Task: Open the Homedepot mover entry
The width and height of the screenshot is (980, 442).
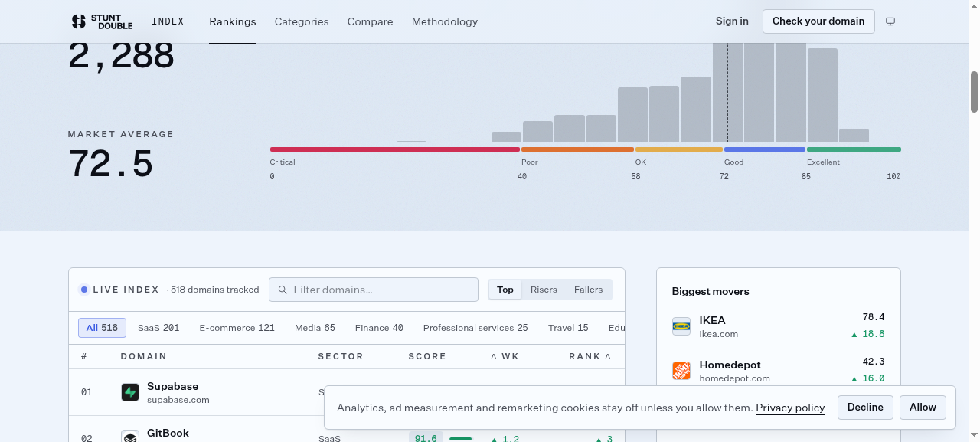Action: [779, 371]
